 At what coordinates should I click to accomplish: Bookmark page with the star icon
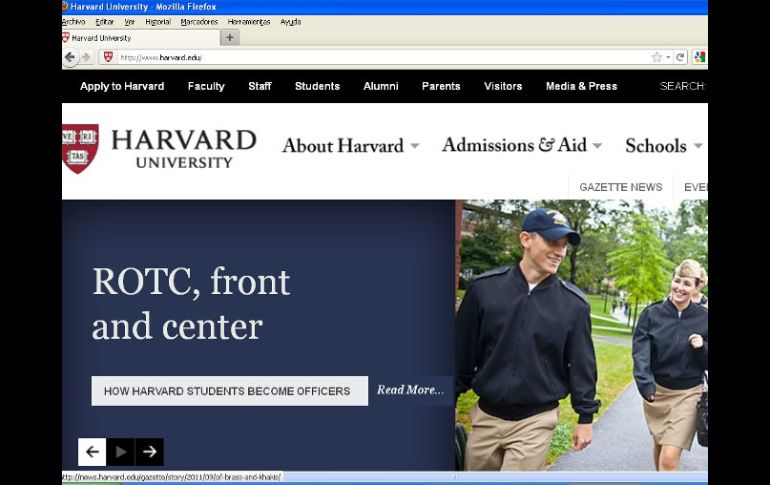(x=657, y=57)
